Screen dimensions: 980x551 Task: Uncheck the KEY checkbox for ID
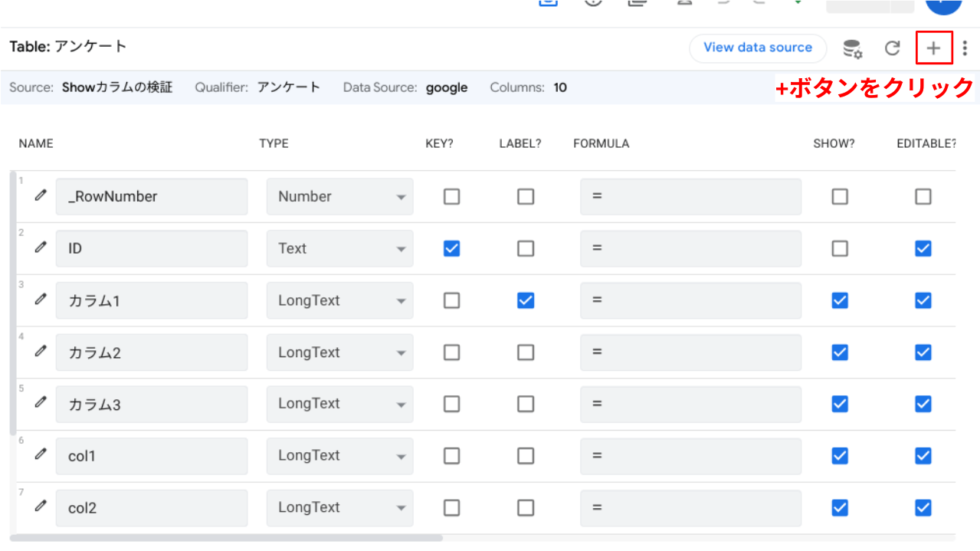452,248
